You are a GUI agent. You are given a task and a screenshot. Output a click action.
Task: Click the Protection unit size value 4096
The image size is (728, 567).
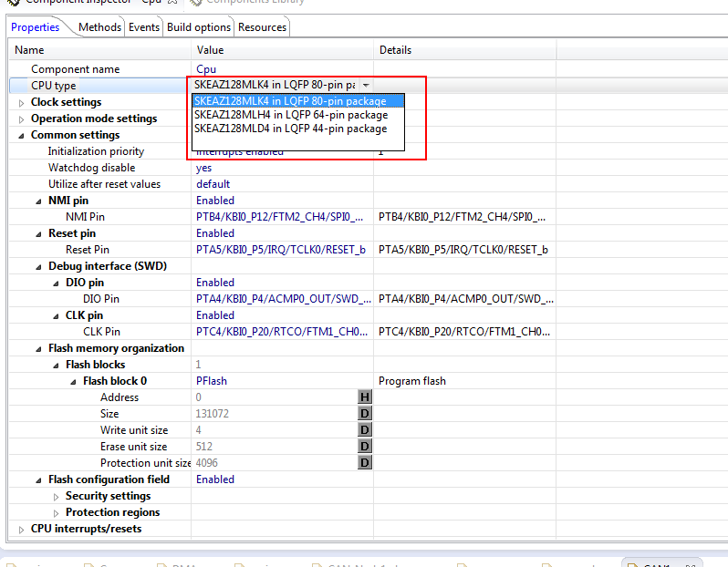pos(206,462)
